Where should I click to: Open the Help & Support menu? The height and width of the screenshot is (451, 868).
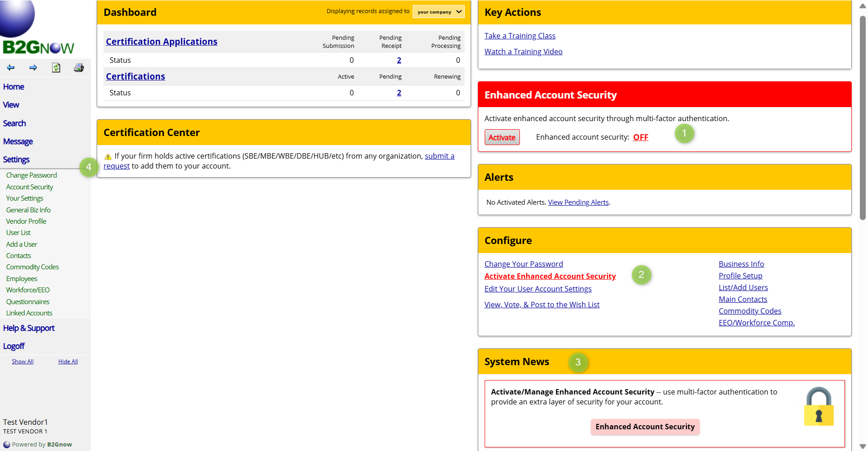coord(29,328)
